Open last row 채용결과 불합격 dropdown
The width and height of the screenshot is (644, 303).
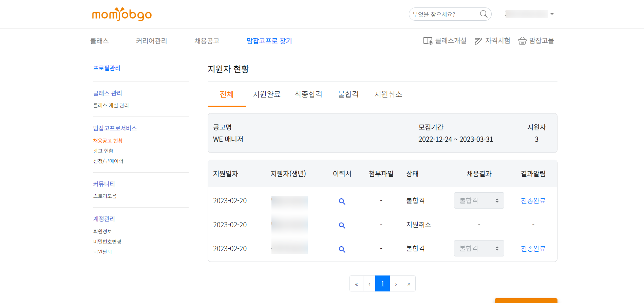point(479,248)
